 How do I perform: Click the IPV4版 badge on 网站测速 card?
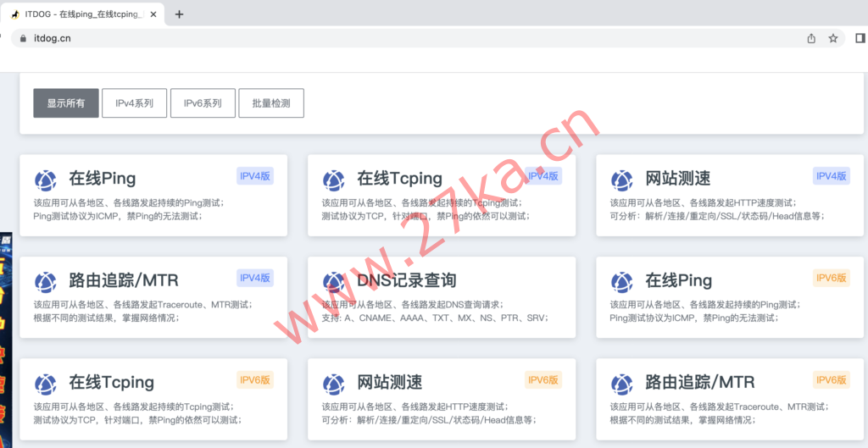(832, 176)
